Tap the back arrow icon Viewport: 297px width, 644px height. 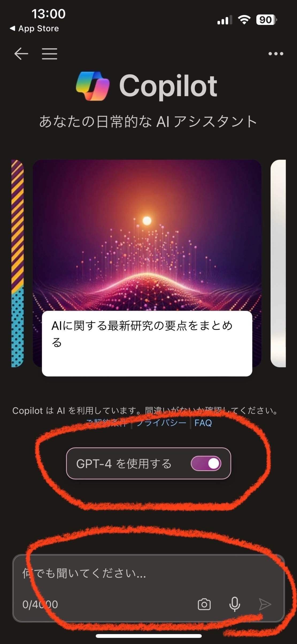pos(21,54)
